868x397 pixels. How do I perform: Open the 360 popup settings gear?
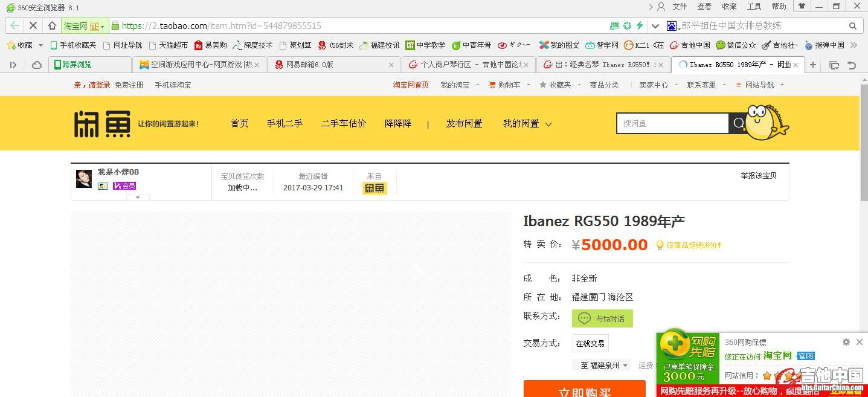click(846, 342)
